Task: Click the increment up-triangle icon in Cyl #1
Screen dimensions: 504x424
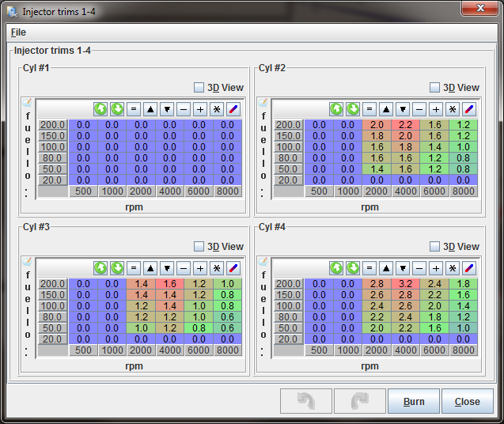Action: tap(150, 109)
